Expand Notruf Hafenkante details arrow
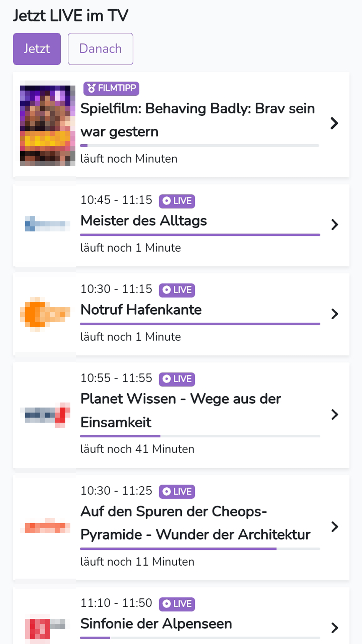The width and height of the screenshot is (362, 644). 334,314
